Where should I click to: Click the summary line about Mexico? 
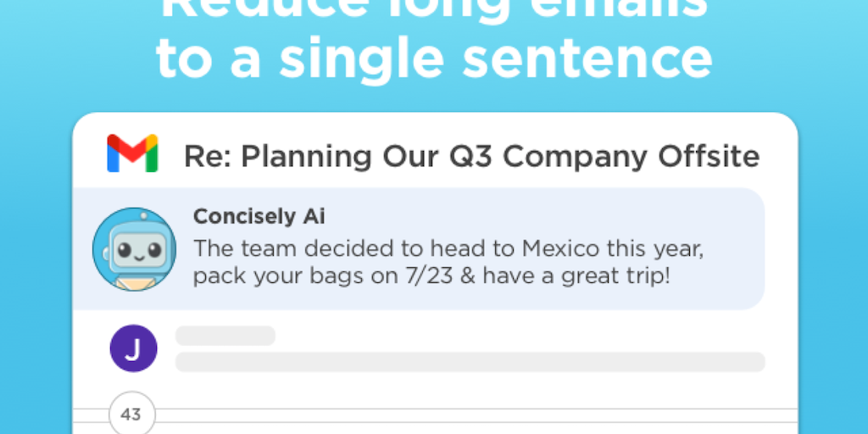pos(449,249)
